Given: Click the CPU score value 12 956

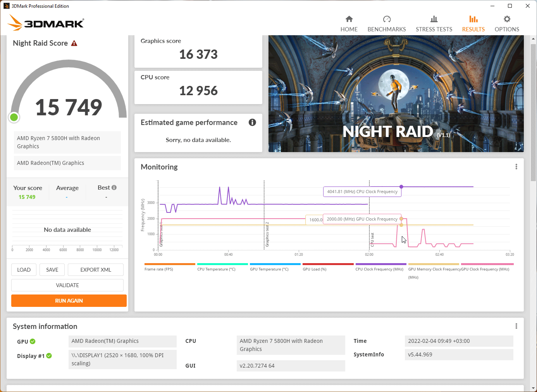Looking at the screenshot, I should pyautogui.click(x=198, y=91).
